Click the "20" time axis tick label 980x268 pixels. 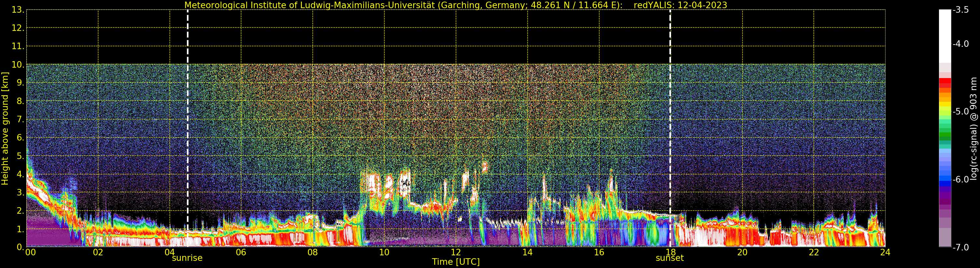click(742, 252)
